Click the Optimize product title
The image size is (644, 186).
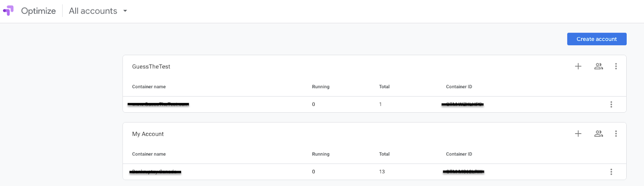click(38, 11)
